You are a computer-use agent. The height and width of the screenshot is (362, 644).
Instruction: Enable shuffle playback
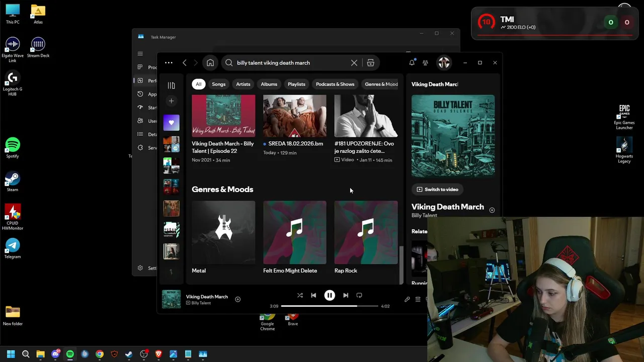[300, 296]
